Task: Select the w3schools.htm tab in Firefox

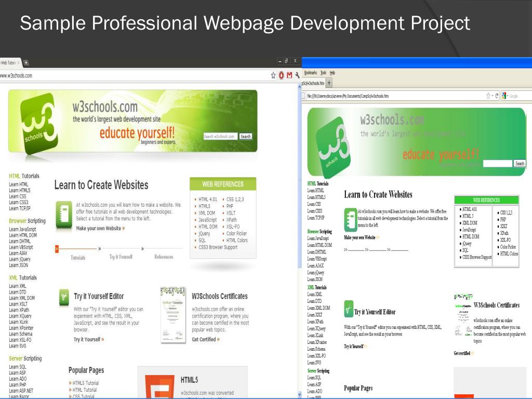Action: tap(313, 83)
